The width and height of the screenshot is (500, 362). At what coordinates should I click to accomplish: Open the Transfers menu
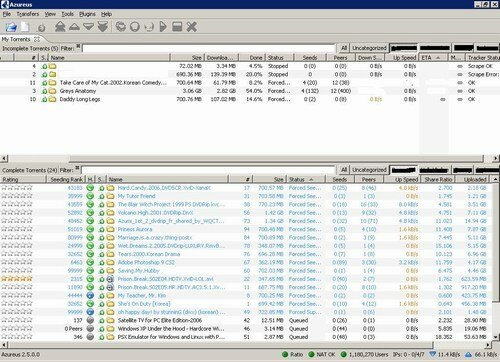[28, 14]
